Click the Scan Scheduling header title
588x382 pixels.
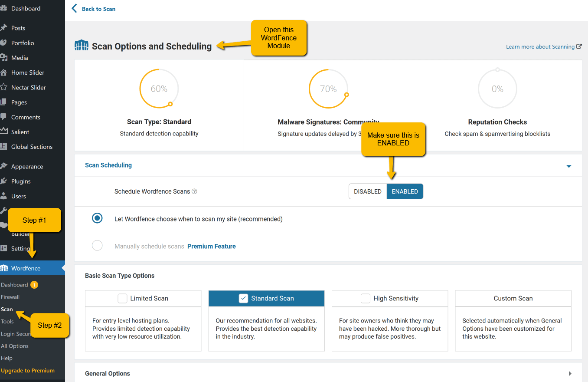[x=108, y=165]
